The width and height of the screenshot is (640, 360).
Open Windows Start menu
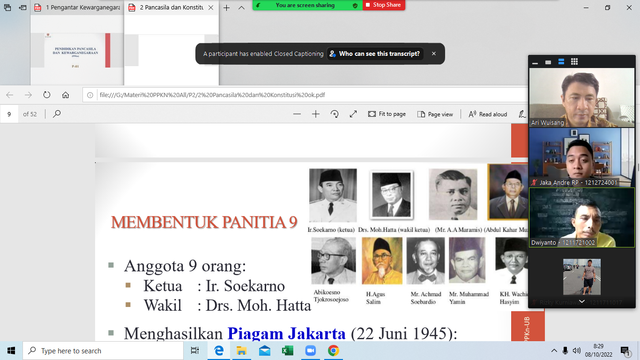point(11,351)
